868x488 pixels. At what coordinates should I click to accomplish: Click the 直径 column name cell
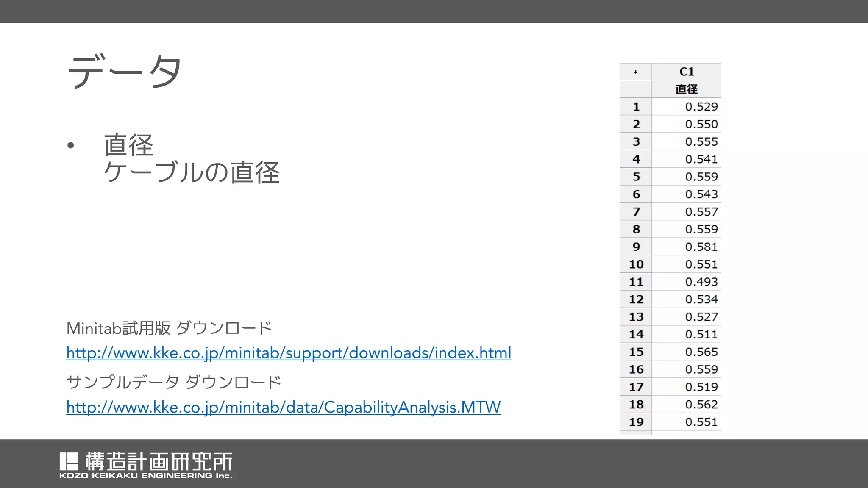686,89
